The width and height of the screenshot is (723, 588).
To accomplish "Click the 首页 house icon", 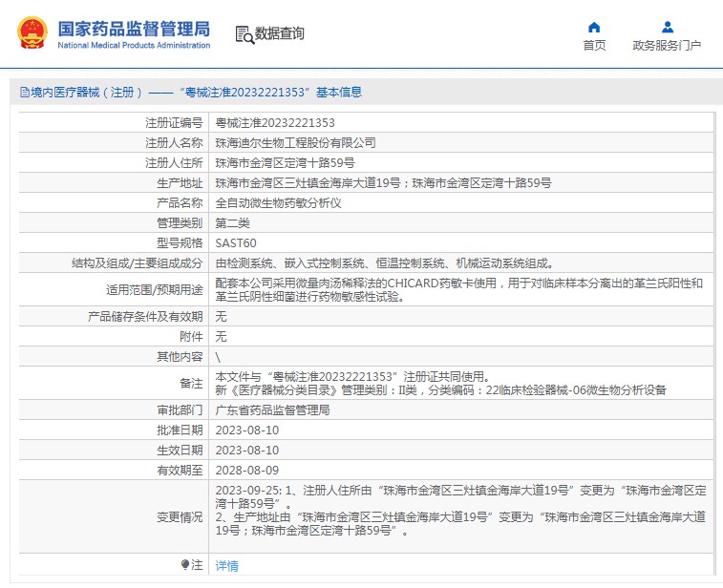I will (x=594, y=27).
